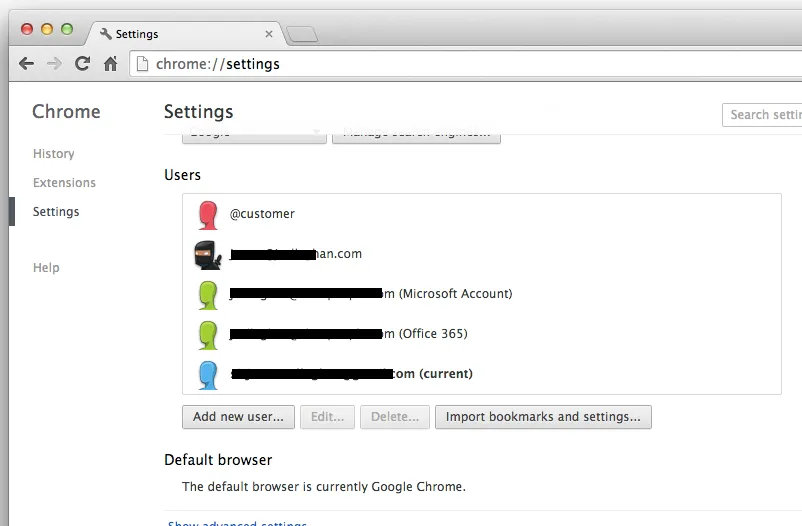Open a new tab
The height and width of the screenshot is (526, 802).
point(302,34)
